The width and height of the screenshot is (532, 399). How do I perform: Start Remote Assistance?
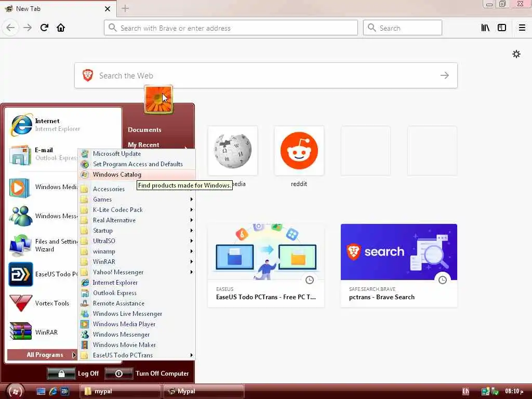click(x=137, y=303)
